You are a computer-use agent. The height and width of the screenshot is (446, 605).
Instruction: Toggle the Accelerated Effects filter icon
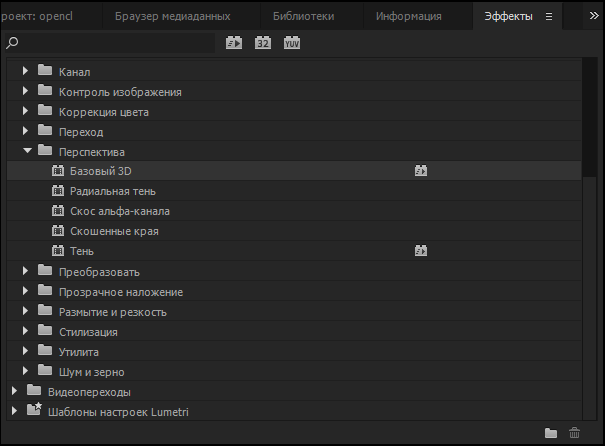(234, 44)
